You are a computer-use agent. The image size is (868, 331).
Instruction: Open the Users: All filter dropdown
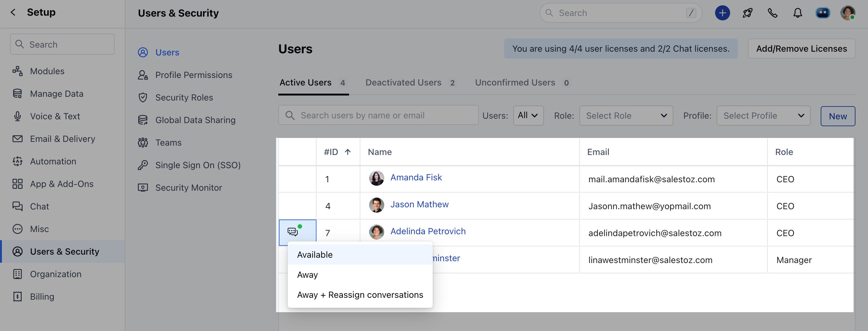pos(528,116)
